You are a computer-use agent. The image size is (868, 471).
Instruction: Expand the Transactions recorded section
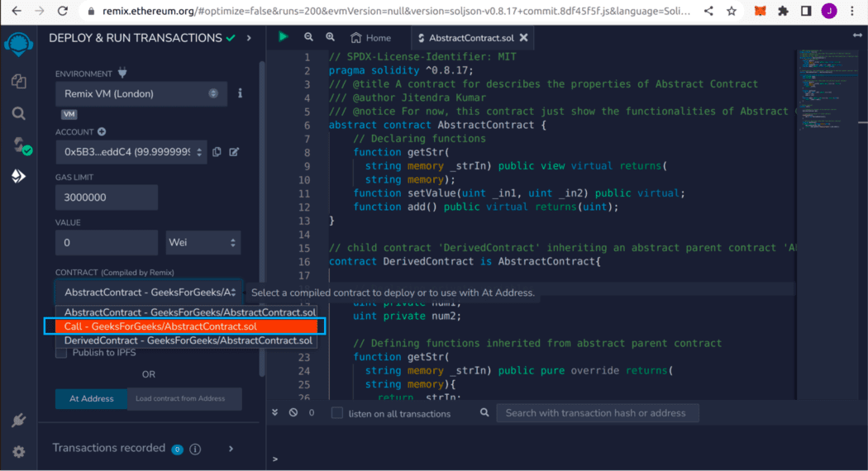tap(231, 449)
